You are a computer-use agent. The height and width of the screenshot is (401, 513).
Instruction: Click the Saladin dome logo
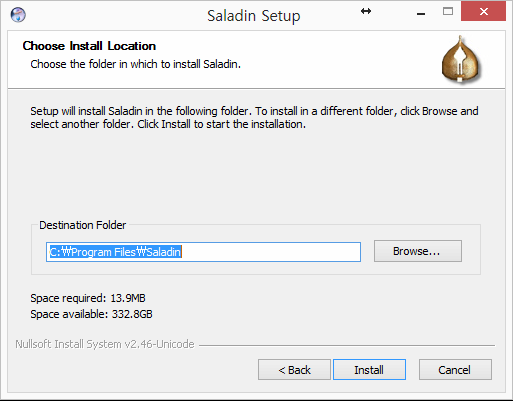(461, 59)
